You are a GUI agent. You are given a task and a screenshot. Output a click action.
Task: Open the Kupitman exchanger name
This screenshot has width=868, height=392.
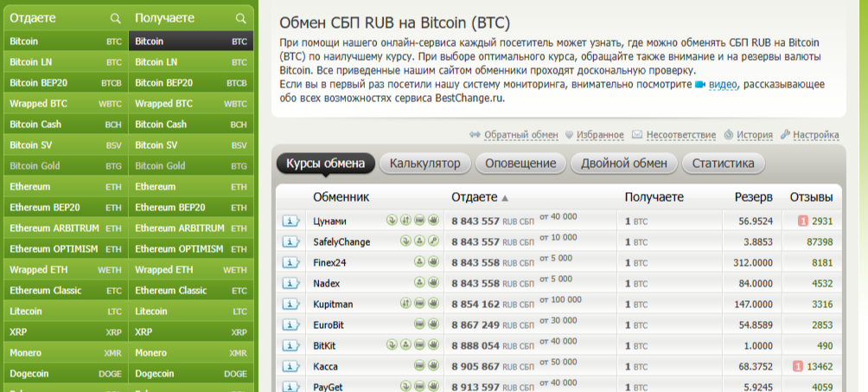(x=333, y=305)
